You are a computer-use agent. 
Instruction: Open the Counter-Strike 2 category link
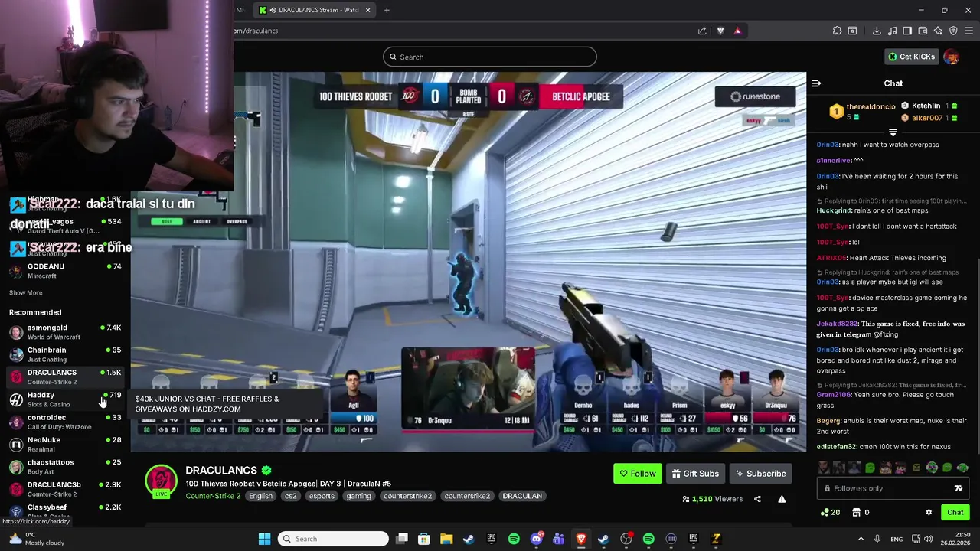click(213, 496)
